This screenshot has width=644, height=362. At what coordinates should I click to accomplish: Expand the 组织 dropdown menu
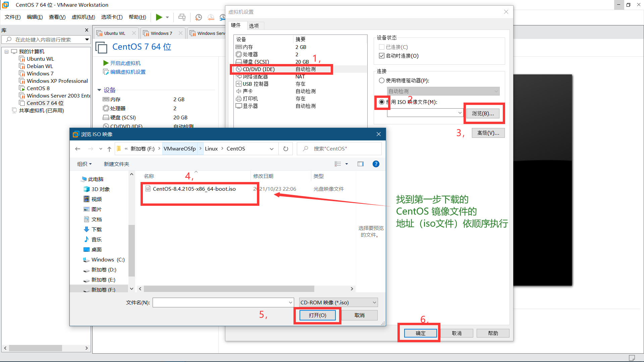tap(84, 164)
